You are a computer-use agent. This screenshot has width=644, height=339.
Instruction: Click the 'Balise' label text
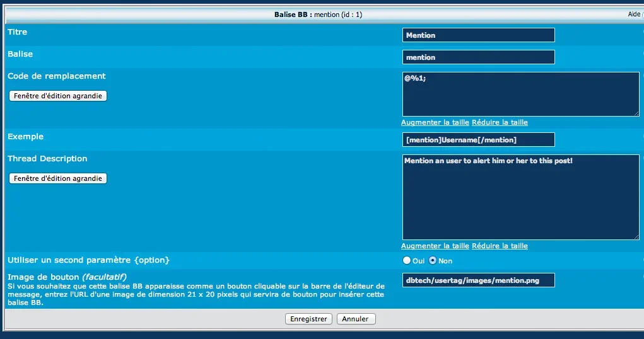point(20,54)
